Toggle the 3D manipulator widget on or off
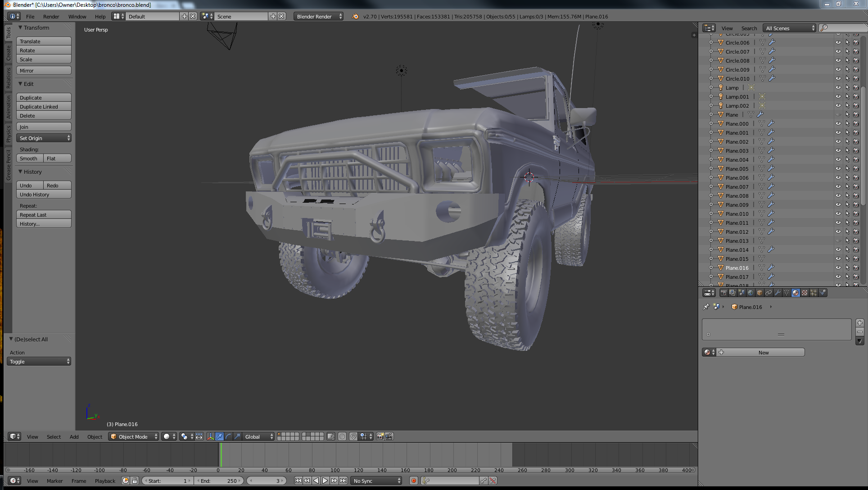This screenshot has width=868, height=490. [x=210, y=436]
